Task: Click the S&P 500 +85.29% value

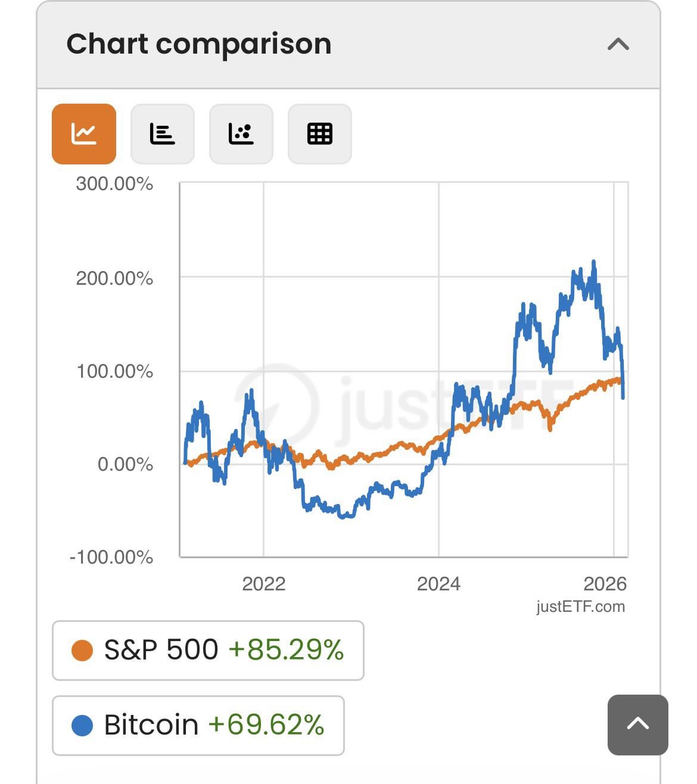Action: 286,650
